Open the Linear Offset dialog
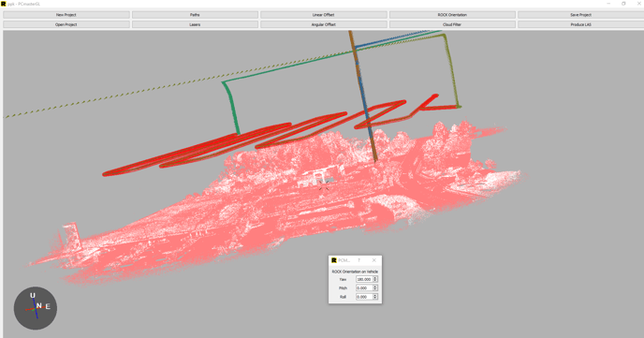The image size is (644, 338). tap(324, 15)
